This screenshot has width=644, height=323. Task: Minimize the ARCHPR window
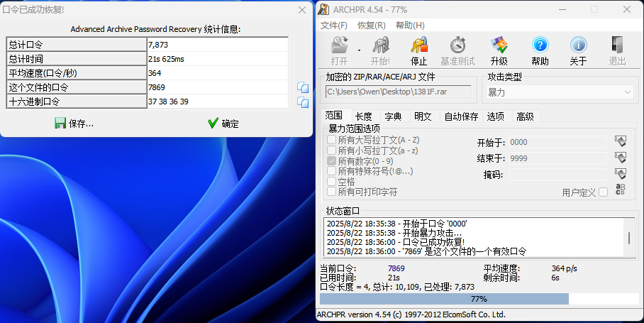pyautogui.click(x=562, y=9)
